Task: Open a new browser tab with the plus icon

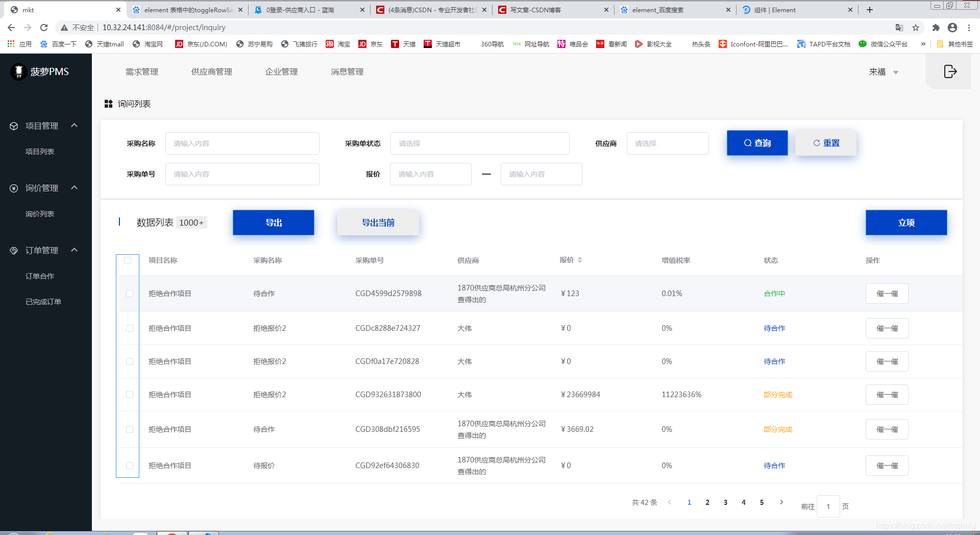Action: click(x=870, y=10)
